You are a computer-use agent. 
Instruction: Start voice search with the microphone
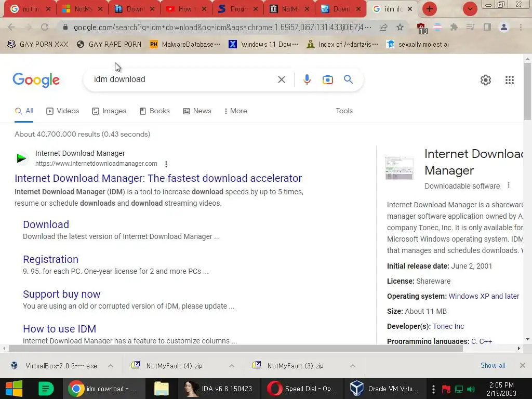pos(307,79)
